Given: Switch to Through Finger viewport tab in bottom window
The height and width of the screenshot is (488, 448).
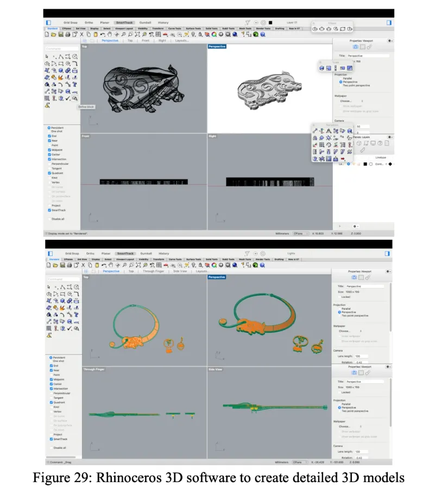Looking at the screenshot, I should [x=153, y=271].
